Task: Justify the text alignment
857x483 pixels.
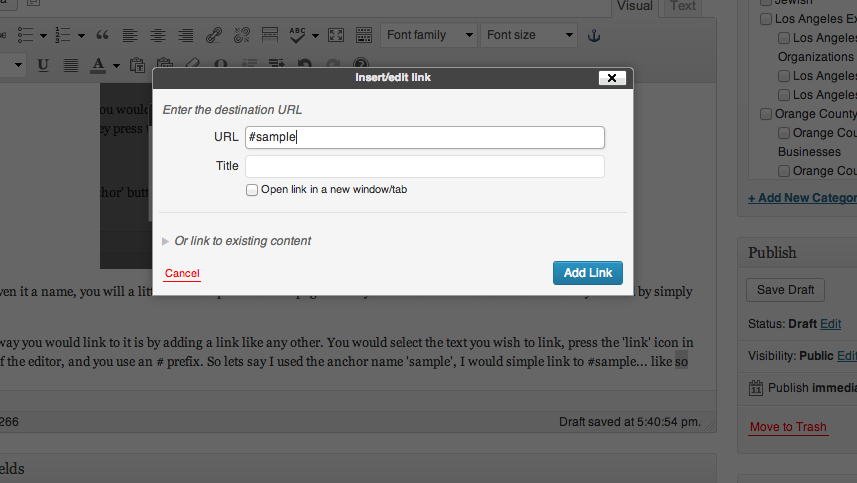Action: pyautogui.click(x=71, y=65)
